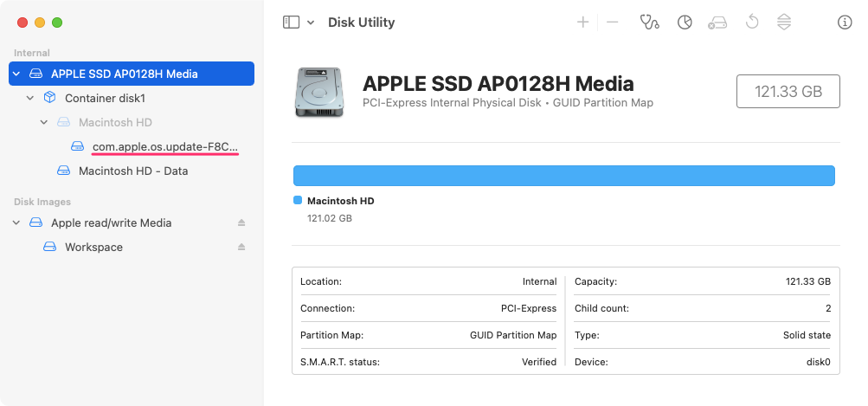Collapse the Container disk1 entry
Screen dimensions: 868x406
tap(30, 99)
